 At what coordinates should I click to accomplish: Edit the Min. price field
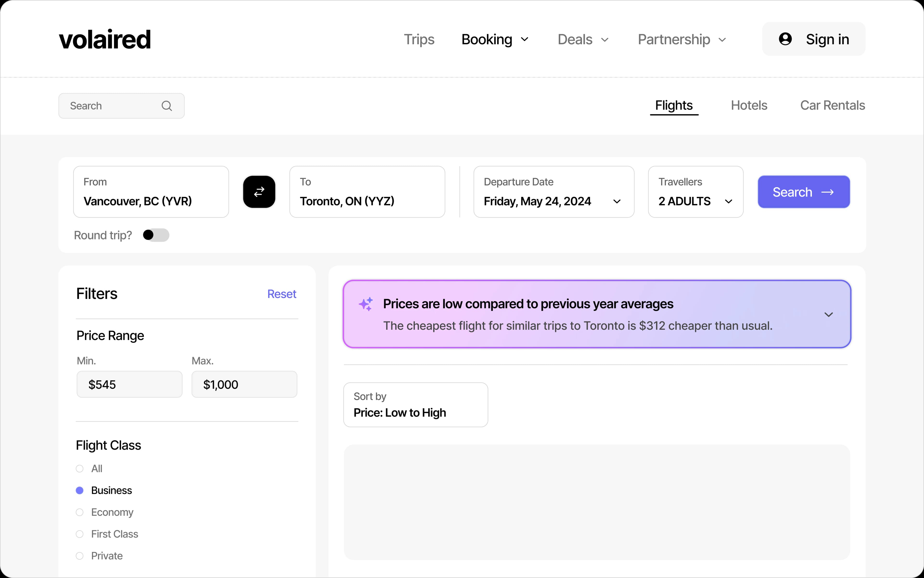click(x=130, y=384)
